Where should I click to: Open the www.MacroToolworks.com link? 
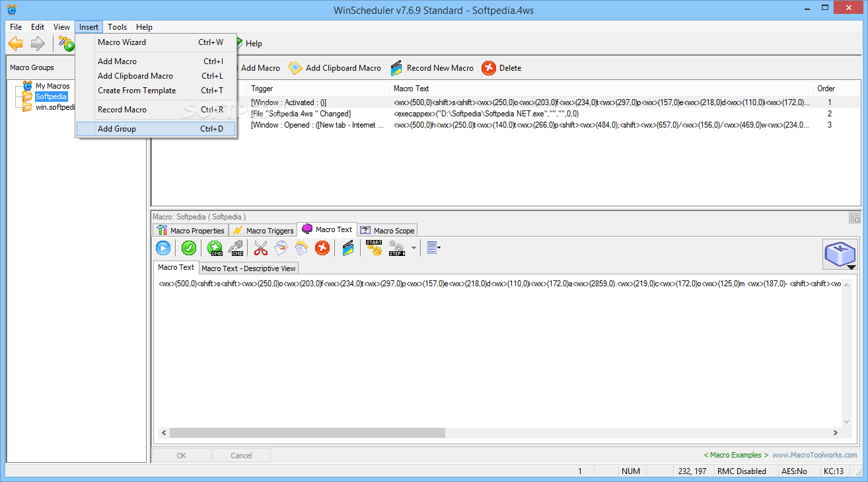tap(814, 455)
